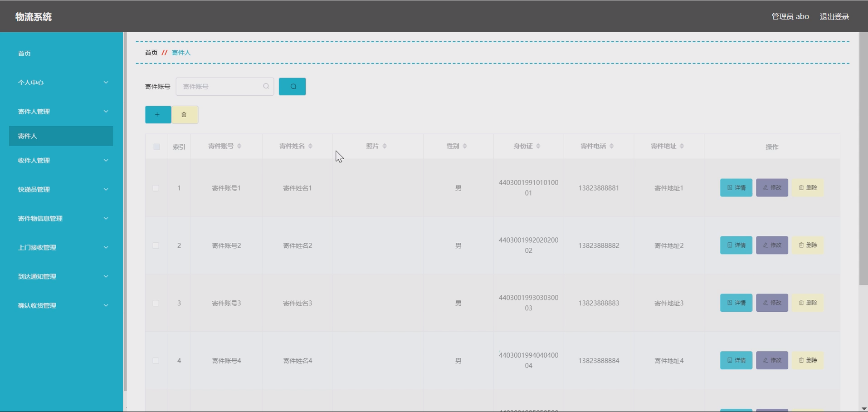
Task: Open 详情 for row 寄件账号4
Action: [736, 360]
